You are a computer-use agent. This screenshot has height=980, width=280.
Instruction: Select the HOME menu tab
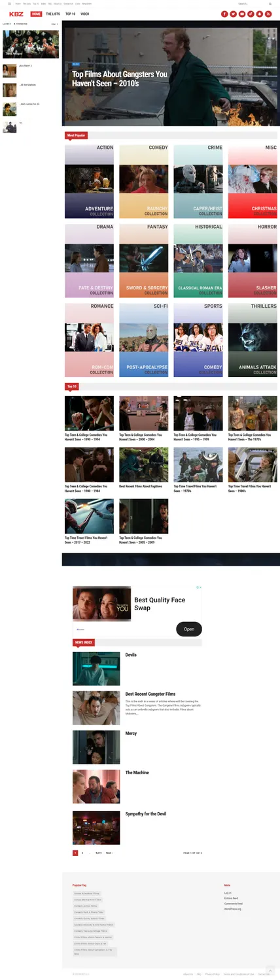tap(36, 14)
